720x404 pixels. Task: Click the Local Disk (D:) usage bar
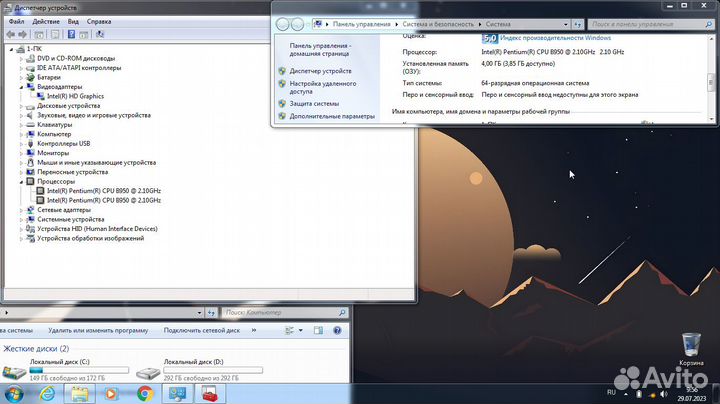[213, 370]
